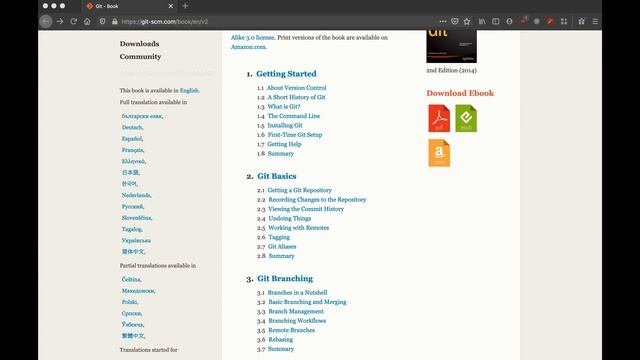640x360 pixels.
Task: Open Basic Branching and Merging
Action: 307,302
